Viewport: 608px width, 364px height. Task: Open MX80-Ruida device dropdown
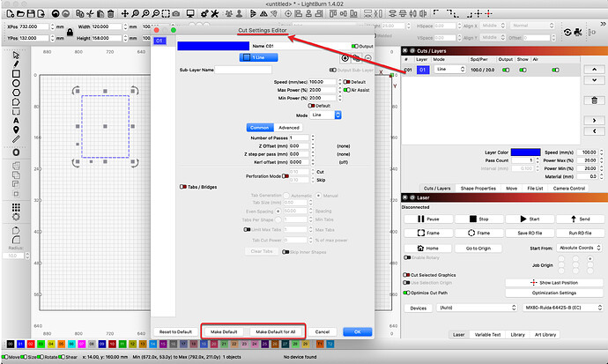pyautogui.click(x=563, y=308)
